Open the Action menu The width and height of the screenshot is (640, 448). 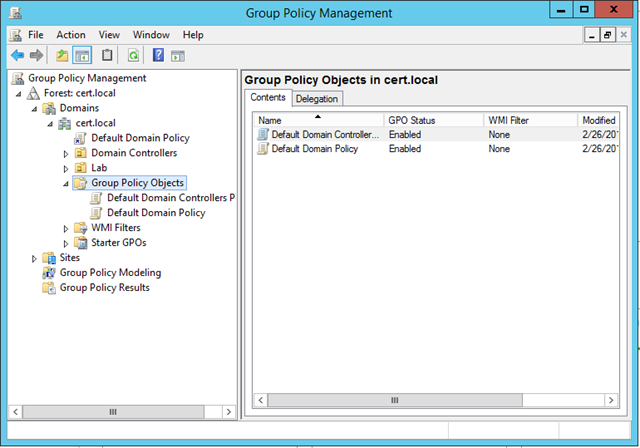coord(70,35)
